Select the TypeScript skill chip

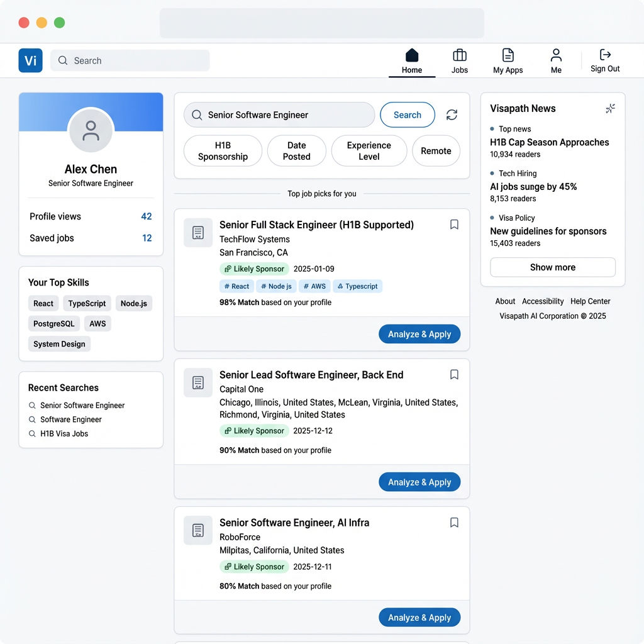click(x=87, y=303)
